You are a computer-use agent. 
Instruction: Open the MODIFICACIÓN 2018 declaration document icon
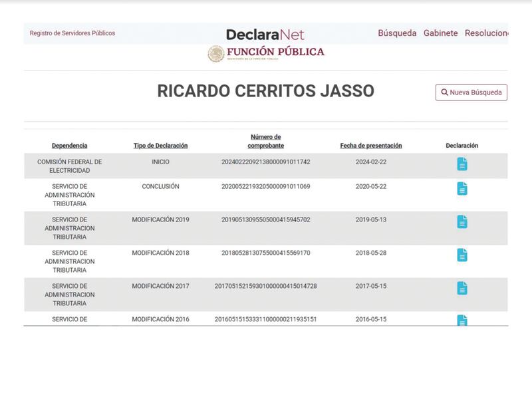[x=462, y=255]
